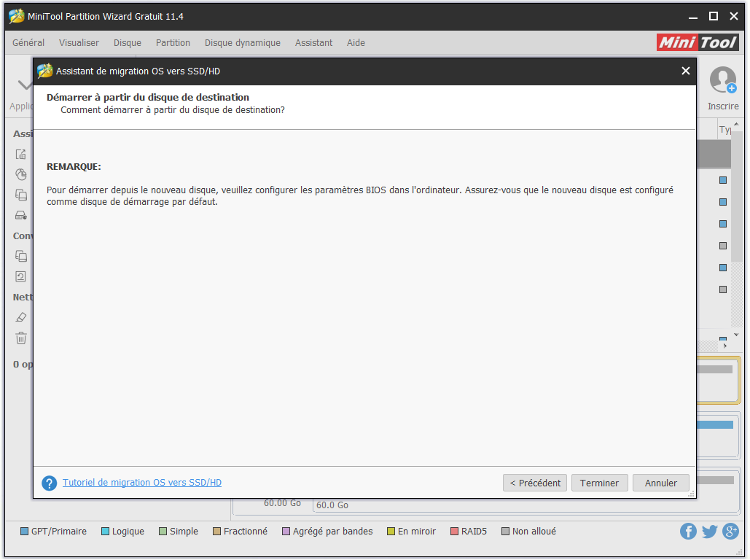750x560 pixels.
Task: Click the Appliquer checkmark icon
Action: [24, 85]
